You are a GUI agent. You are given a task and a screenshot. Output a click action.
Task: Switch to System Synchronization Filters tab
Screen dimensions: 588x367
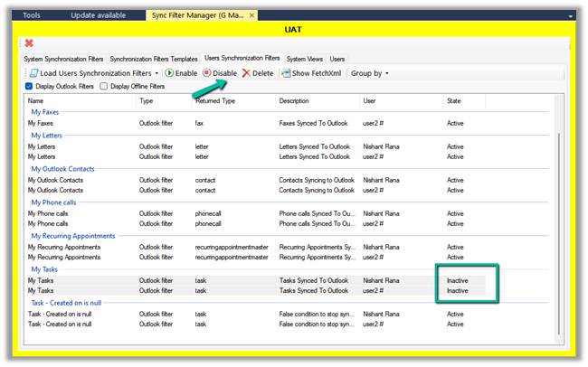tap(63, 59)
